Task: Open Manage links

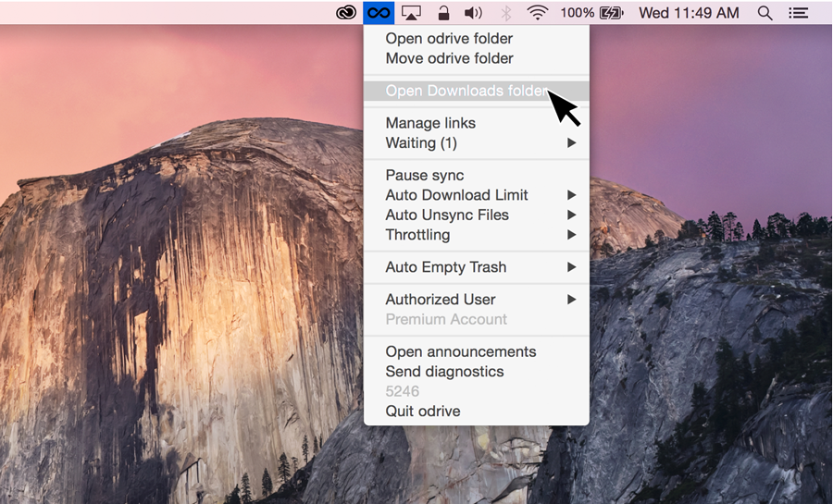Action: click(x=477, y=123)
